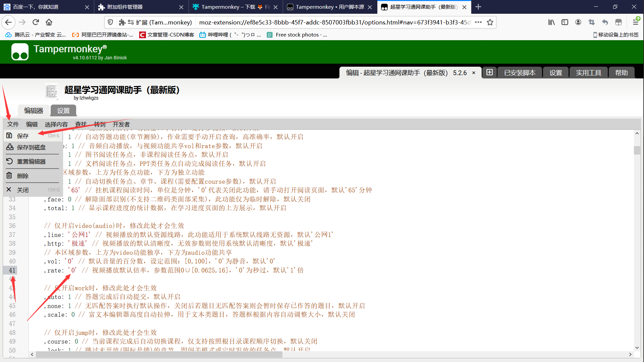Click Firefox reload page icon
This screenshot has height=362, width=644.
click(36, 22)
